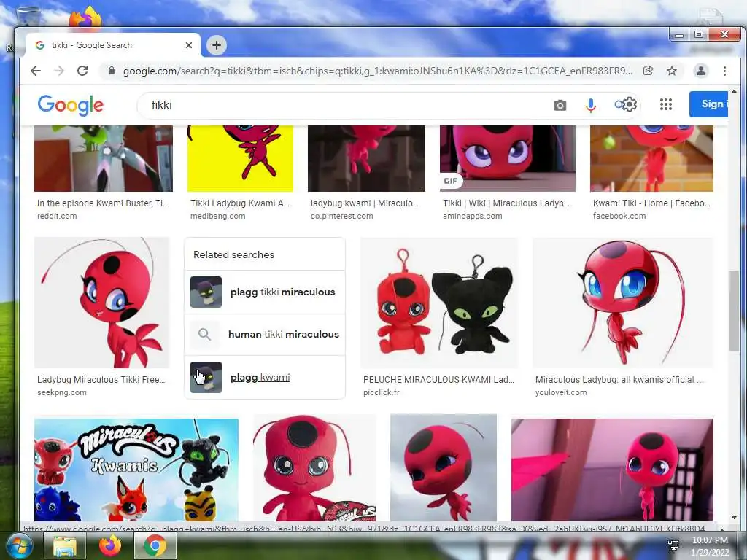Click the vertical page scrollbar thumb
The height and width of the screenshot is (560, 747).
pos(734,311)
